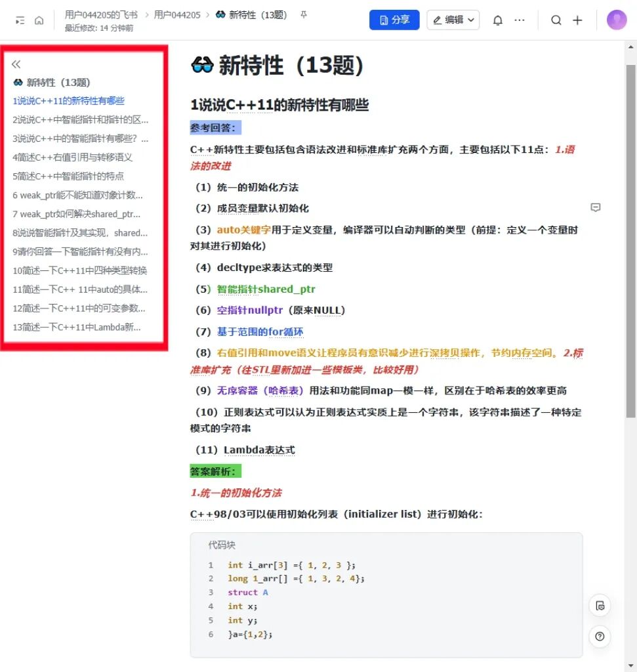Jump to outline item 11简述一下C++ 11中auto的具体

[x=80, y=289]
